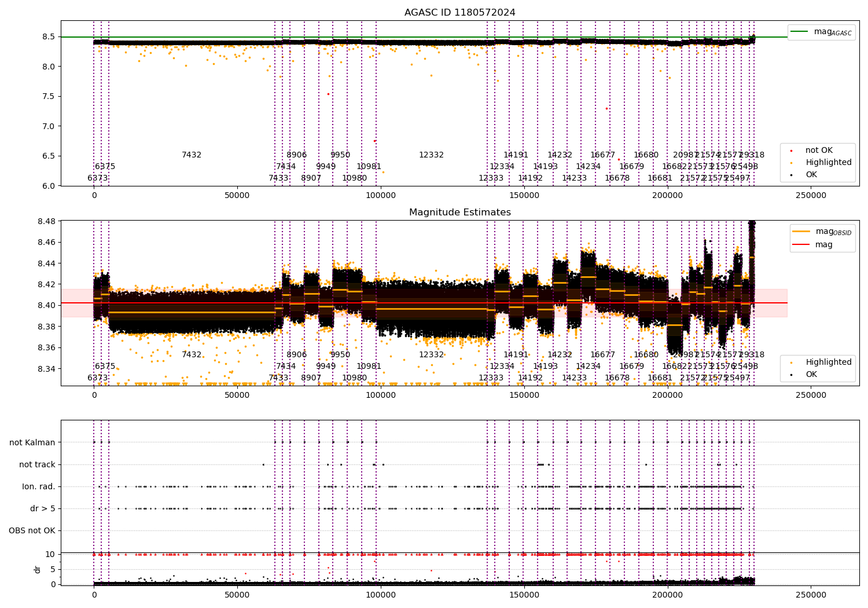Click the red not-OK point near 6.75
The width and height of the screenshot is (868, 608).
click(374, 141)
